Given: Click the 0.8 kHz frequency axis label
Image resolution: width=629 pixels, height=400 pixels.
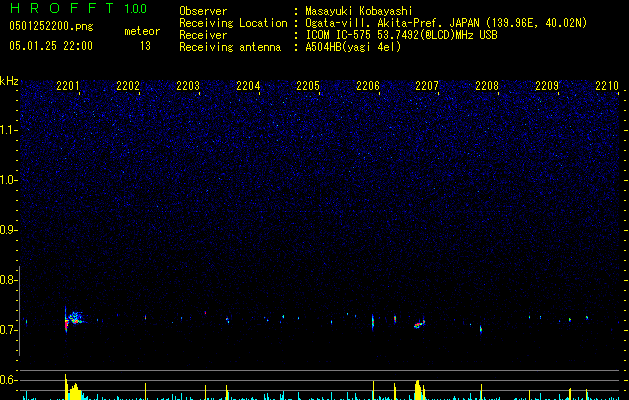Looking at the screenshot, I should coord(9,280).
